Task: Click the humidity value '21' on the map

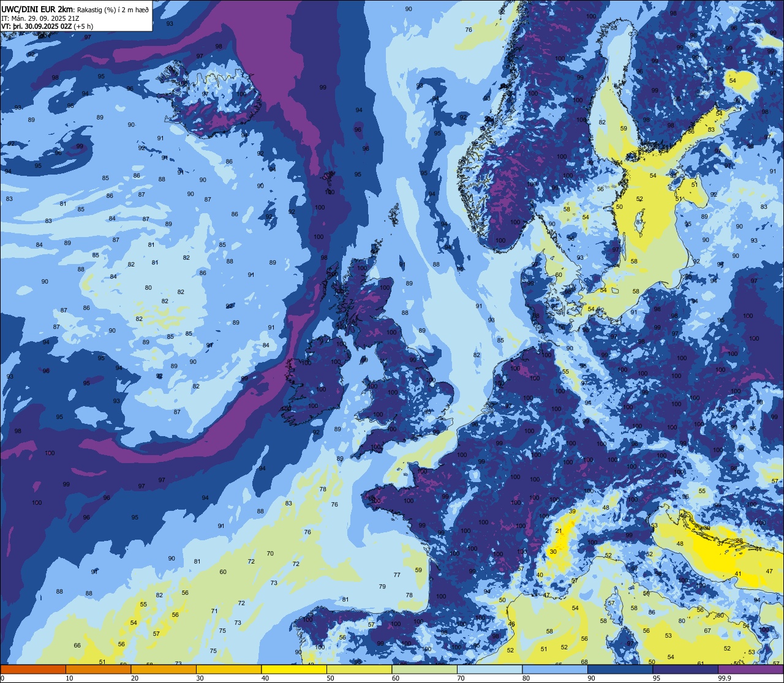Action: tap(559, 531)
